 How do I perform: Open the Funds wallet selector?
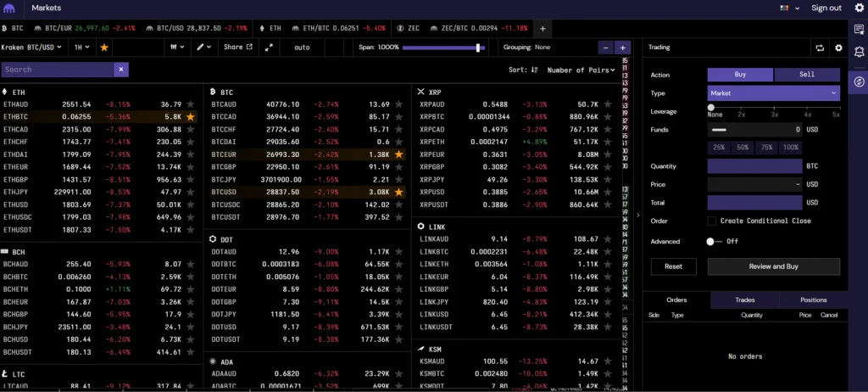[719, 130]
